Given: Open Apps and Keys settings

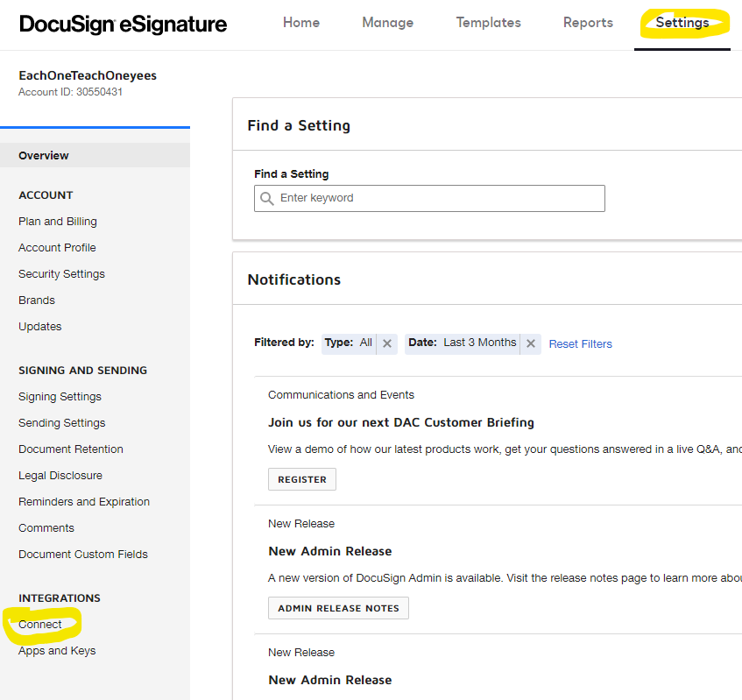Looking at the screenshot, I should (x=56, y=650).
